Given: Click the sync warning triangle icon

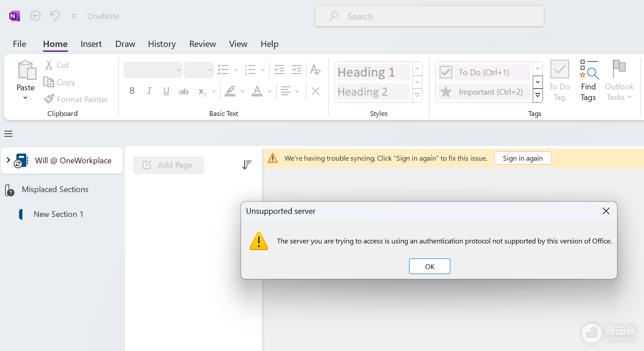Looking at the screenshot, I should tap(273, 158).
